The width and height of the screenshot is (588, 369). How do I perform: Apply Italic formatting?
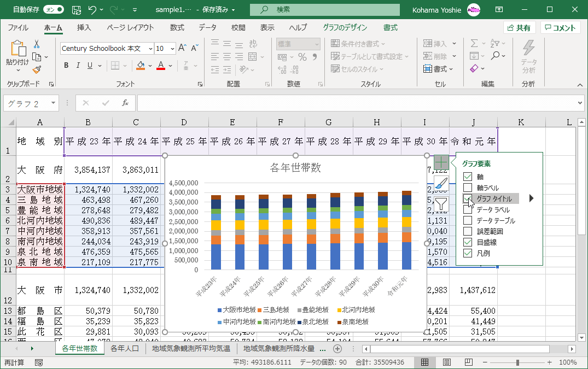click(79, 66)
